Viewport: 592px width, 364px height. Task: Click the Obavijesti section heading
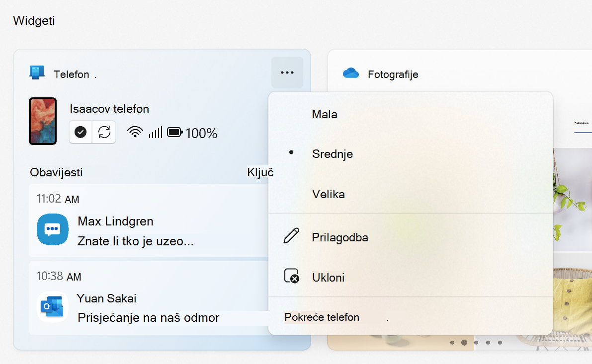(56, 172)
